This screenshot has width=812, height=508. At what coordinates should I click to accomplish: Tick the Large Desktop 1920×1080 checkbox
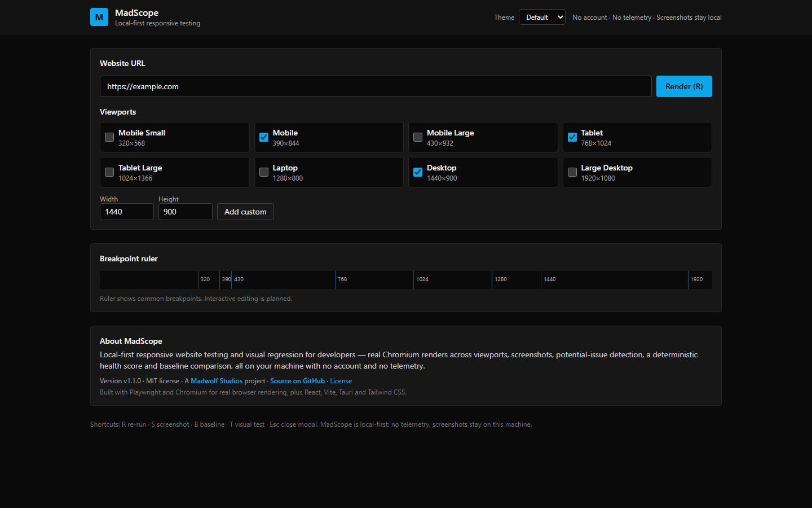tap(572, 172)
